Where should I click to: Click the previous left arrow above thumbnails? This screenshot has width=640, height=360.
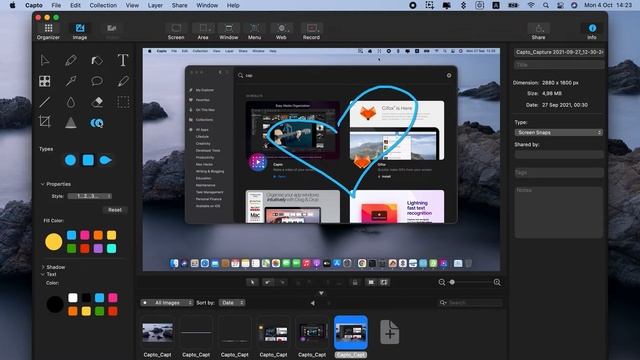pos(313,303)
